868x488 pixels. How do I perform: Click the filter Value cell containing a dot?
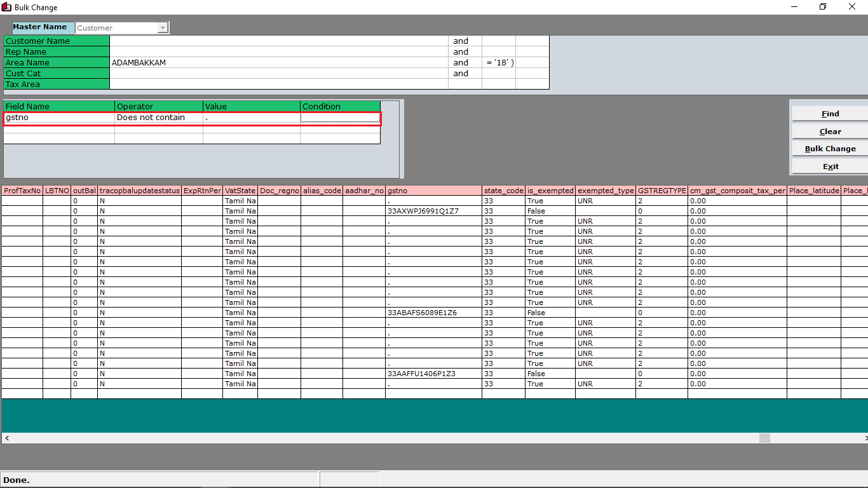pos(252,118)
